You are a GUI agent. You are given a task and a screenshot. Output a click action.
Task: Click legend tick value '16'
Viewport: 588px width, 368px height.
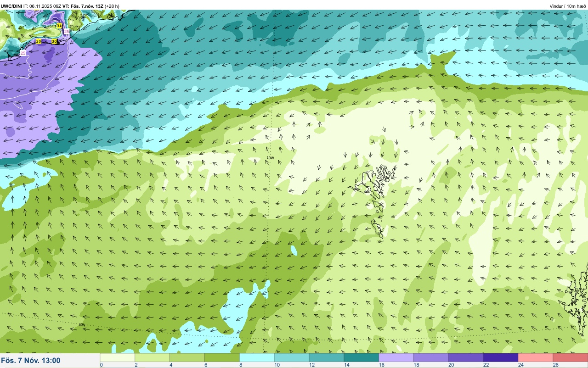(x=382, y=365)
